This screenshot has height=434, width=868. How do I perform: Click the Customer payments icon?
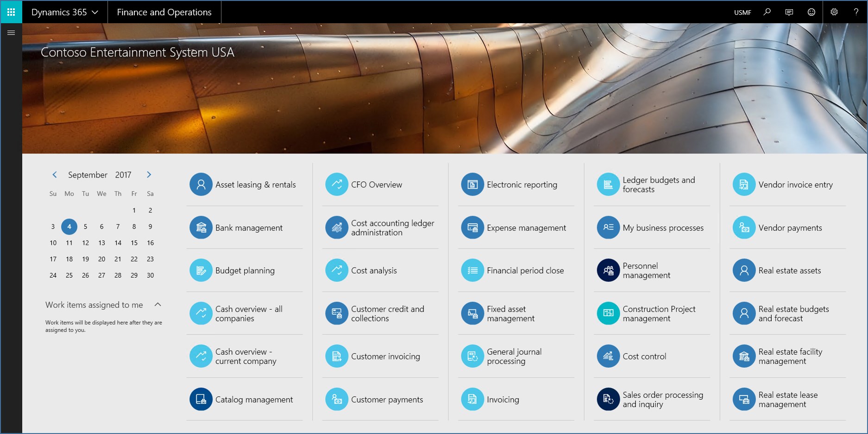(x=337, y=399)
